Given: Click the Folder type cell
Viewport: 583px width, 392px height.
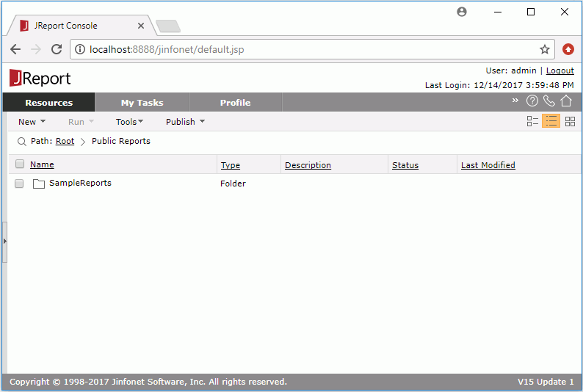Looking at the screenshot, I should [233, 184].
